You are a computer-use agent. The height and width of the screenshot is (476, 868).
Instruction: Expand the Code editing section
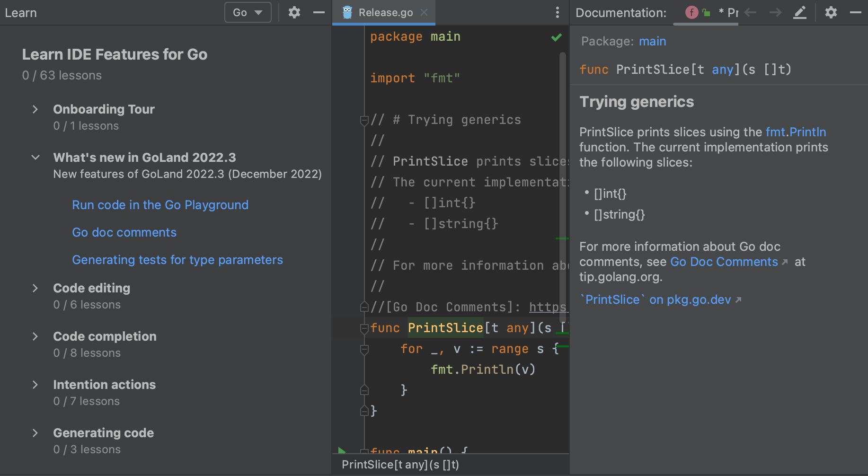35,288
